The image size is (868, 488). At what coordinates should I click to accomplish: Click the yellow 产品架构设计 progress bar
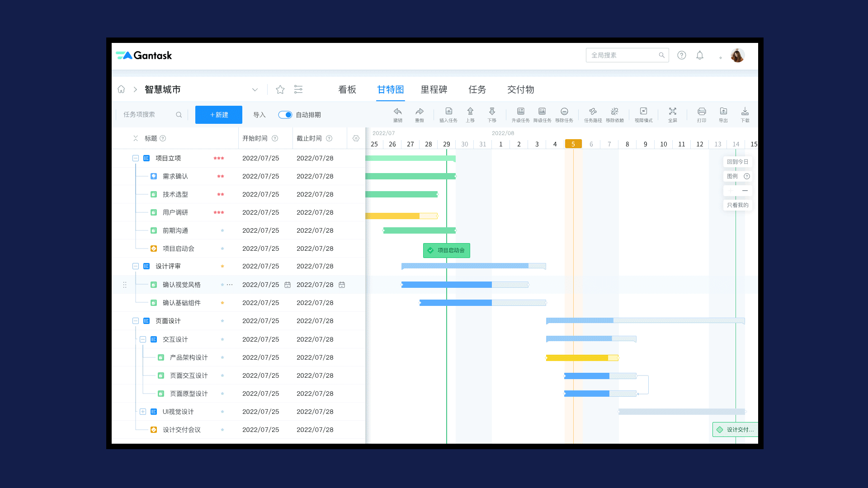click(582, 358)
